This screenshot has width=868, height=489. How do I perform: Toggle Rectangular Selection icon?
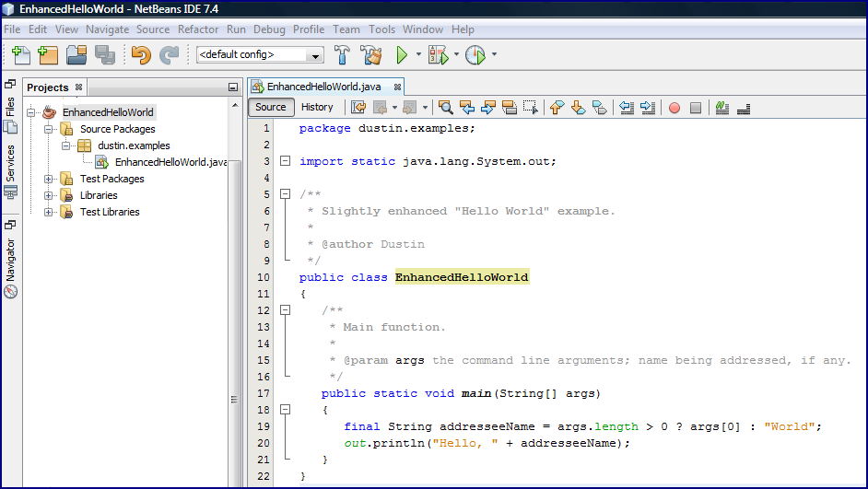[x=531, y=108]
